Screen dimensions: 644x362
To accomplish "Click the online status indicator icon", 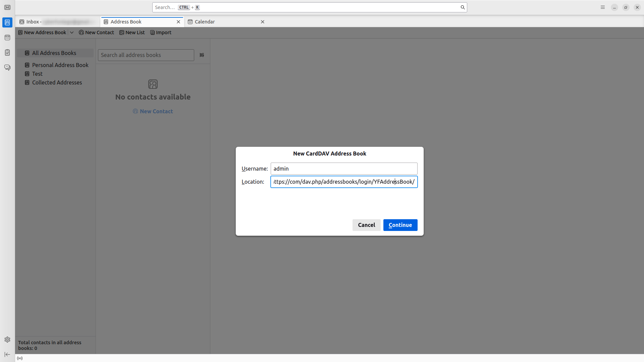I will coord(20,358).
